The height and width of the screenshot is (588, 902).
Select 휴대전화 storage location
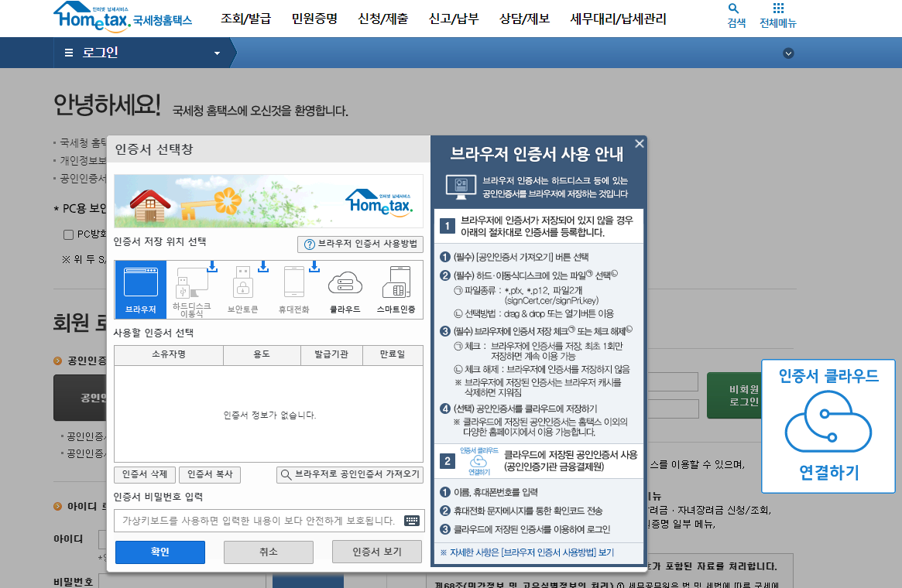(x=294, y=289)
